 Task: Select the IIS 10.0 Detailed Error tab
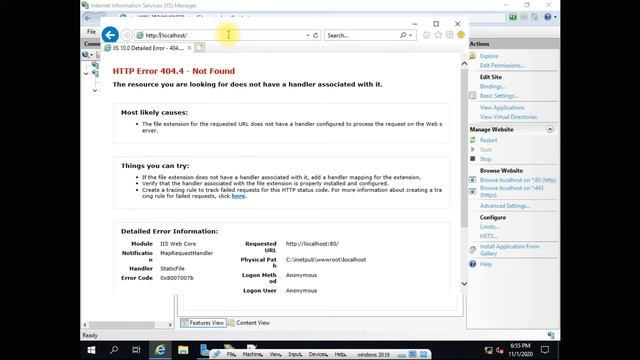(147, 48)
